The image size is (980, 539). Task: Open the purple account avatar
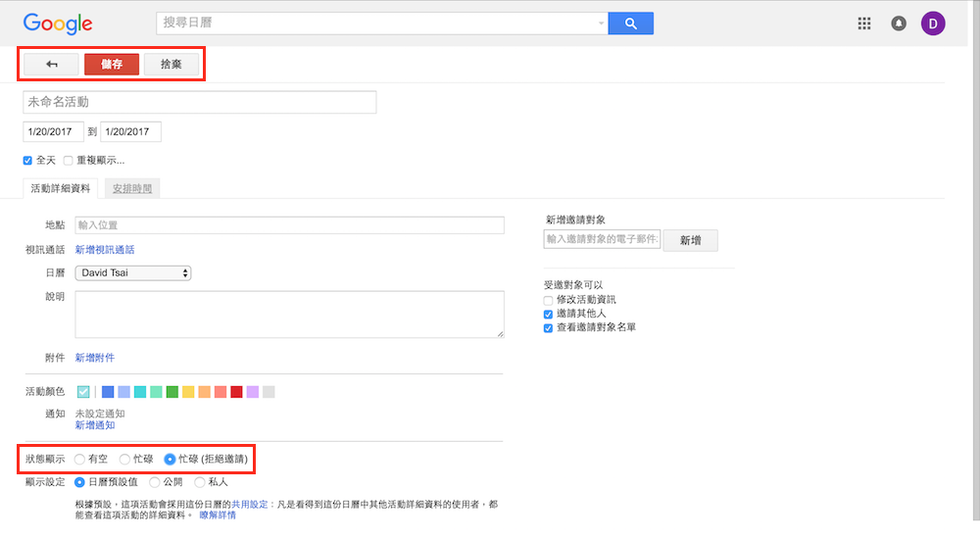pyautogui.click(x=933, y=24)
